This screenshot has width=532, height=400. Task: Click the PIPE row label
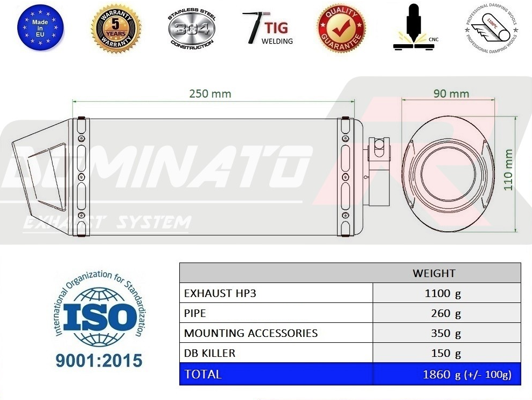tap(195, 313)
